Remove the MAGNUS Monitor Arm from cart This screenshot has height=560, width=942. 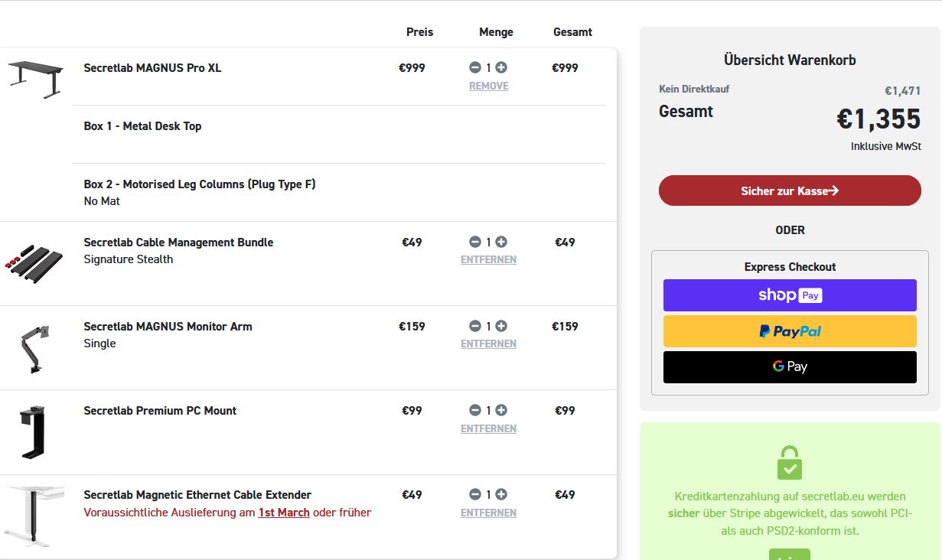(x=488, y=344)
